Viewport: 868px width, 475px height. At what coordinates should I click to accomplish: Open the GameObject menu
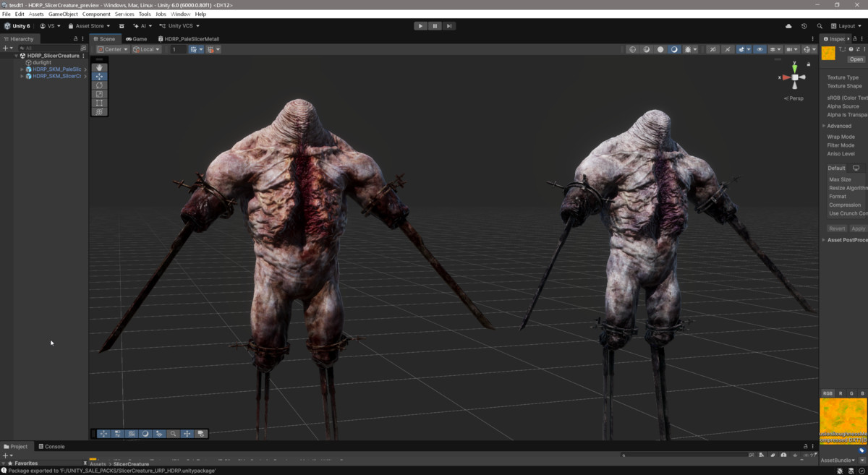(x=63, y=14)
